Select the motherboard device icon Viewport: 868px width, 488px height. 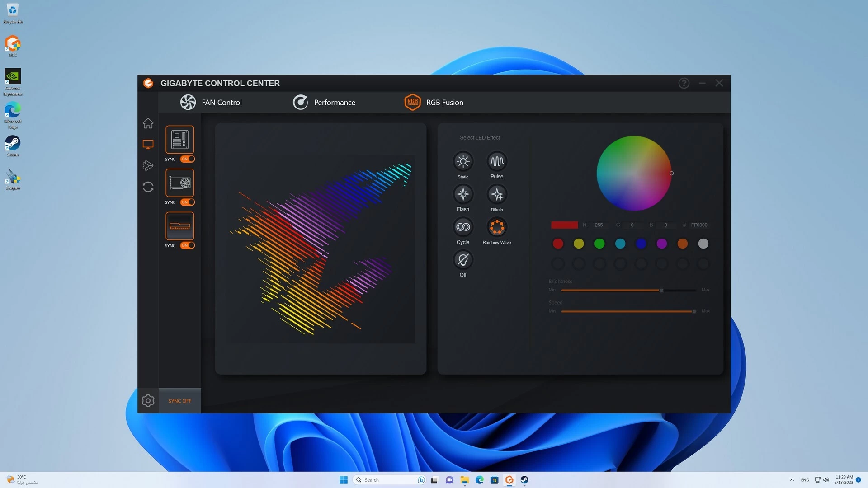coord(179,140)
